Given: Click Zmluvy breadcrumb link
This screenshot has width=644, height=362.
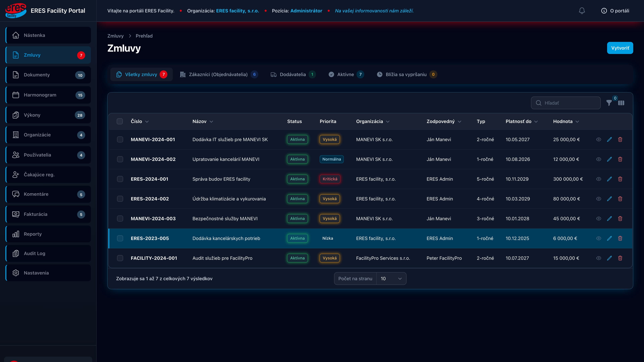Looking at the screenshot, I should (x=116, y=36).
